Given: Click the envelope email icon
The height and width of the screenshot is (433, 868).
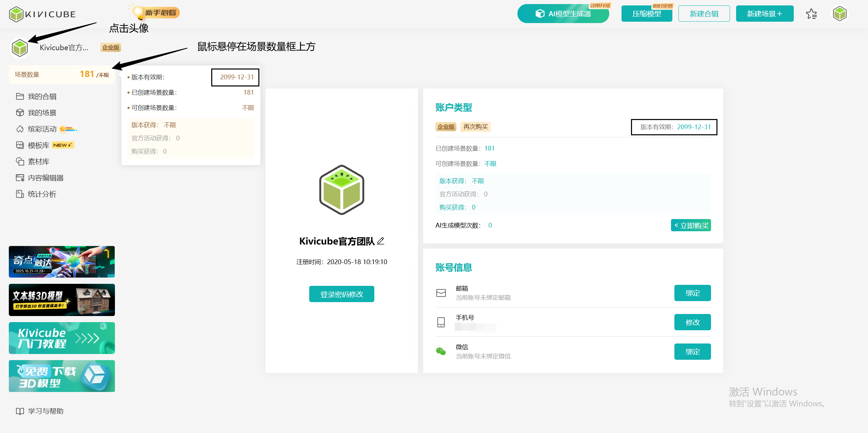Looking at the screenshot, I should click(441, 293).
